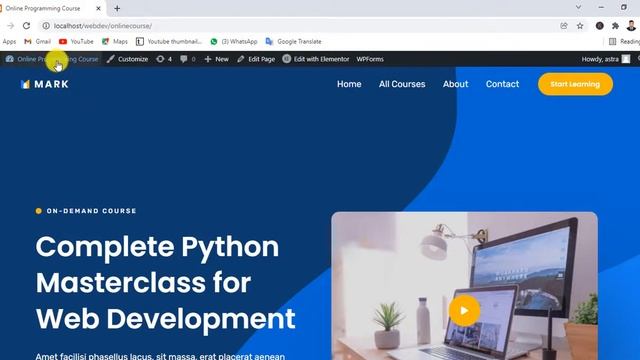The image size is (640, 360).
Task: Open the 4 pending updates icon
Action: (164, 59)
